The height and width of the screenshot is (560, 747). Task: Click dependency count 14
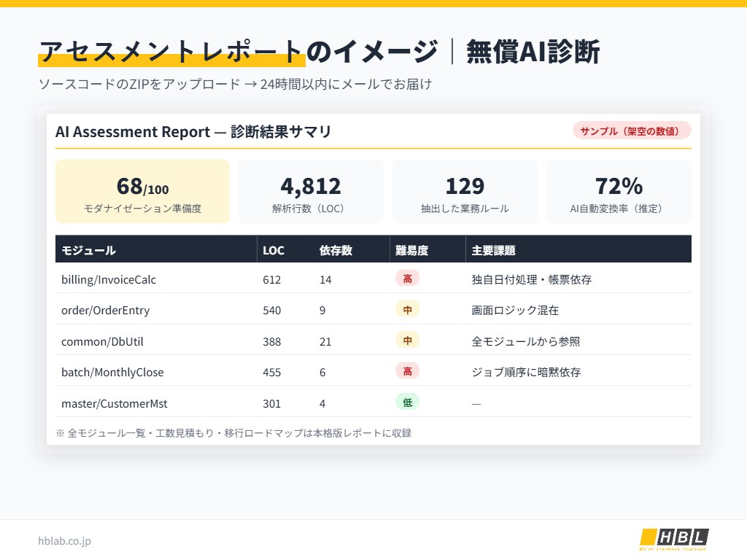coord(325,279)
